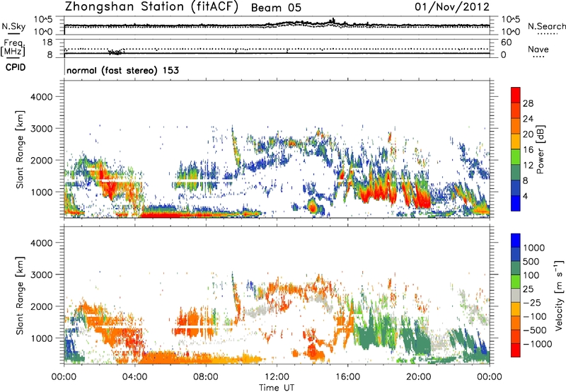Screen dimensions: 566x392
Task: Click frequency axis value '18'
Action: [47, 42]
